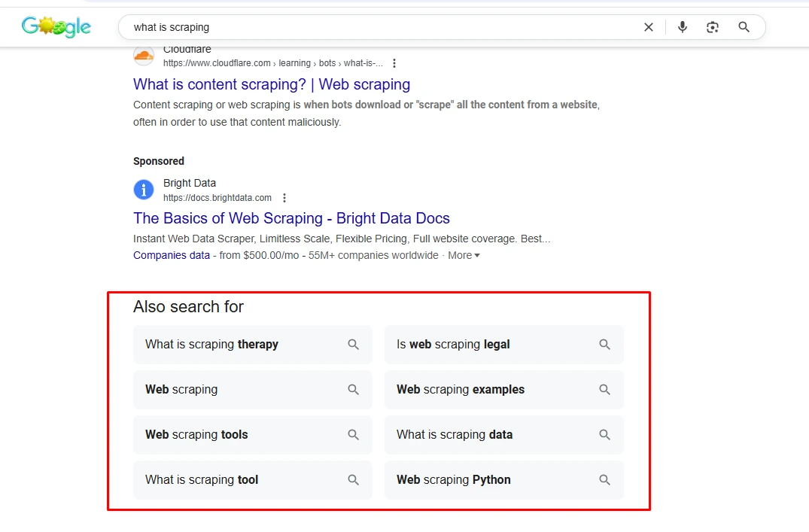Image resolution: width=809 pixels, height=532 pixels.
Task: Click the Cloudflare site favicon
Action: 144,56
